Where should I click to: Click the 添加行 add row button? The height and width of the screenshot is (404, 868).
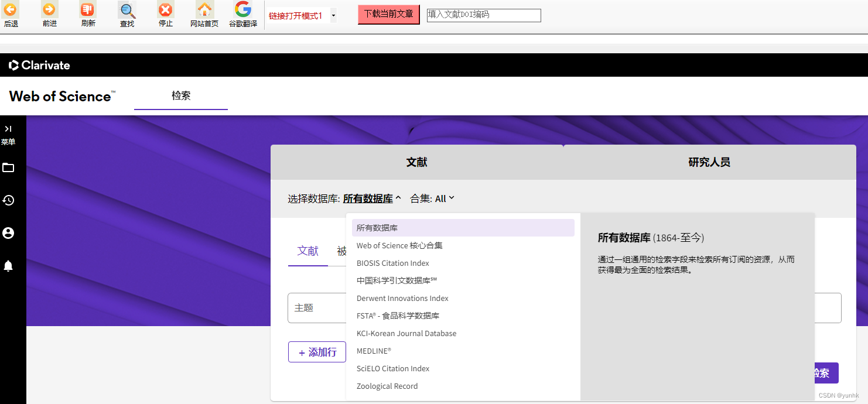tap(317, 352)
